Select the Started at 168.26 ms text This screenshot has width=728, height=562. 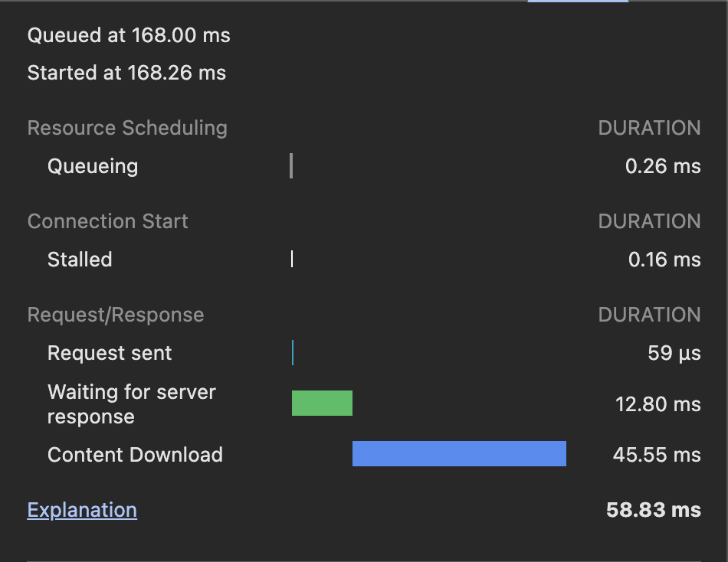(126, 74)
